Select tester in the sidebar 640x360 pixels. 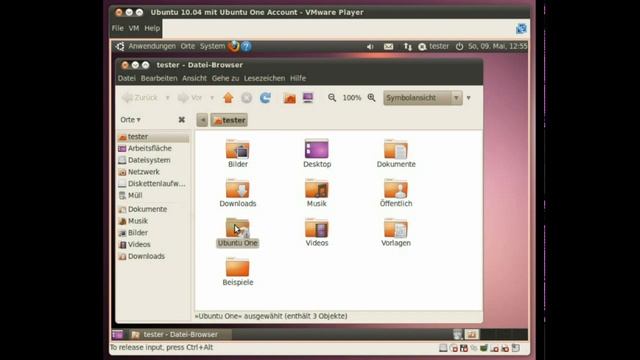click(x=153, y=137)
